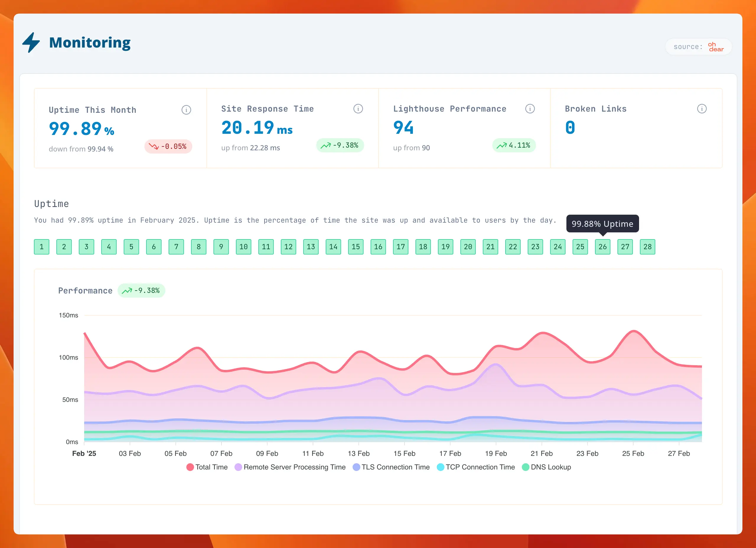Select uptime day 13 box
756x548 pixels.
point(311,247)
